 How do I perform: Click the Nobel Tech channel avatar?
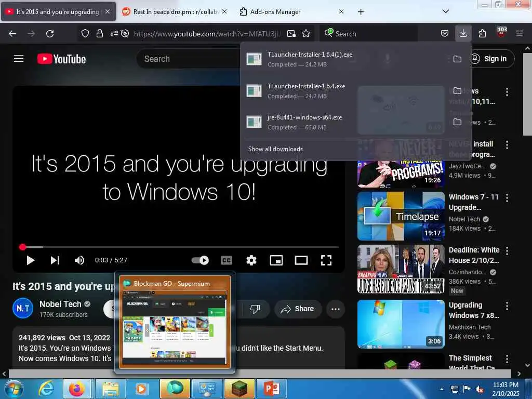pyautogui.click(x=23, y=309)
